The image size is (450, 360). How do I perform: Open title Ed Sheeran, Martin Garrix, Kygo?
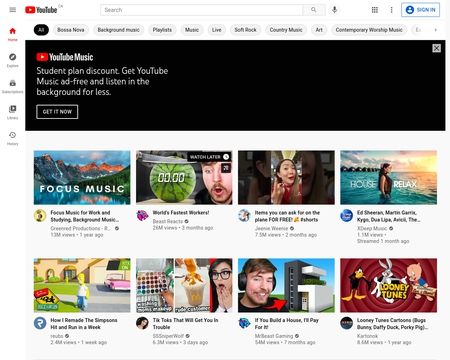(x=388, y=216)
